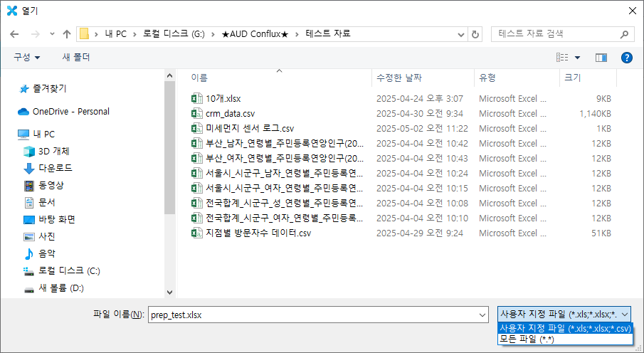Sort by 수정한 날짜 column
This screenshot has height=353, width=644.
(x=398, y=78)
